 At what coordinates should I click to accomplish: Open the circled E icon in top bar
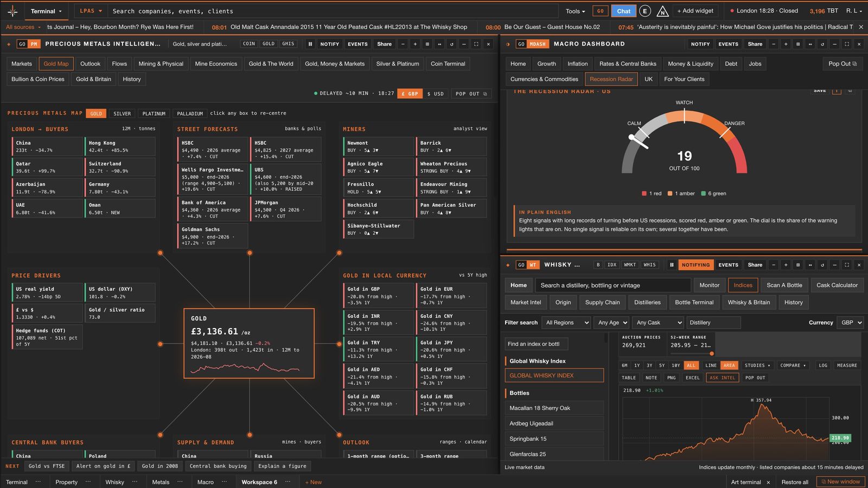pyautogui.click(x=644, y=11)
